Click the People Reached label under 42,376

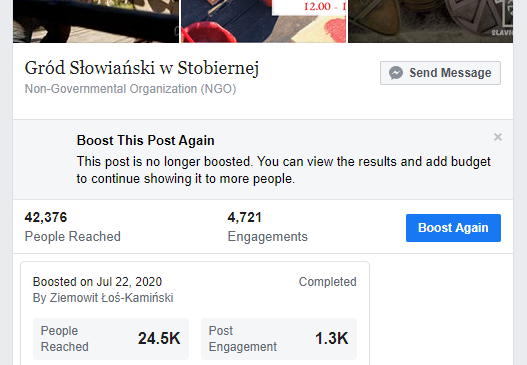tap(73, 237)
